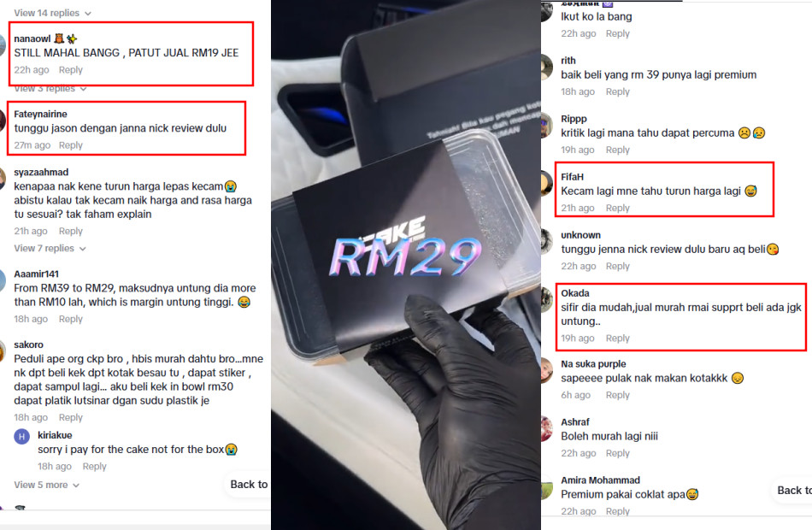
Task: Click FifaH's profile avatar
Action: pos(547,184)
